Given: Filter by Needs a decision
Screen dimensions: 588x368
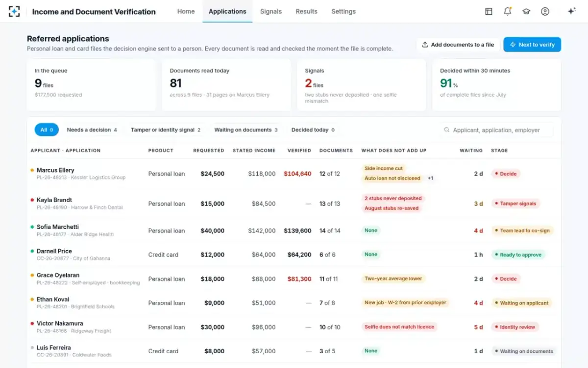Looking at the screenshot, I should point(92,130).
